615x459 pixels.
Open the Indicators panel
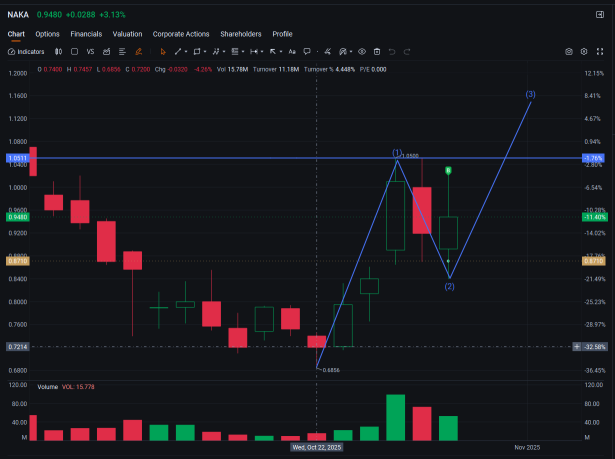pos(26,52)
